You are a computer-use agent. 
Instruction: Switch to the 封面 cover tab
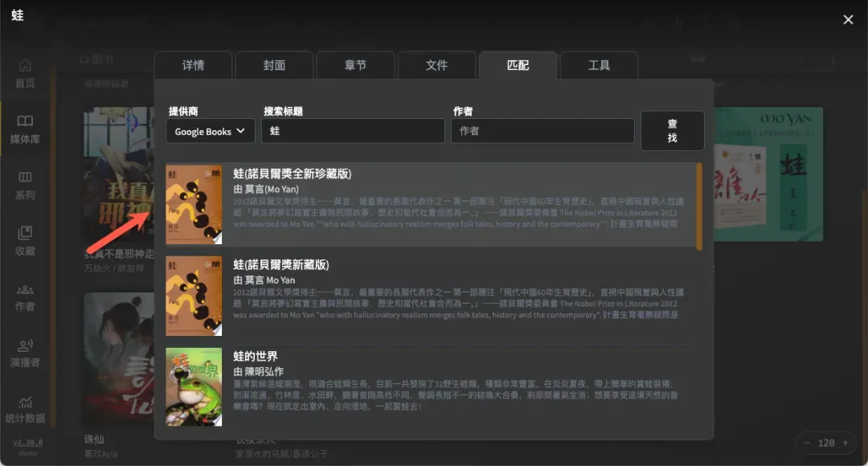pos(274,65)
